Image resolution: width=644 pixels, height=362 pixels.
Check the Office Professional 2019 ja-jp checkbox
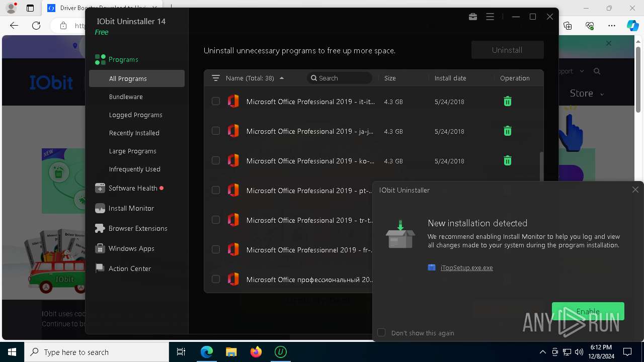216,131
